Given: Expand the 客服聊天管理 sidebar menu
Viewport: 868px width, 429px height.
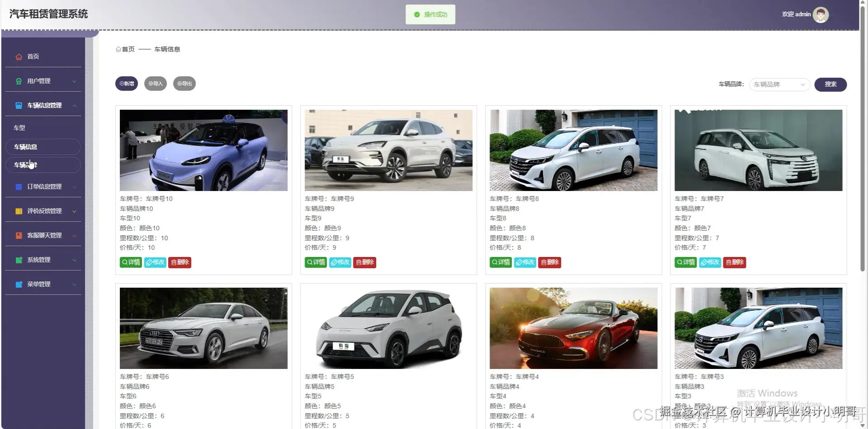Looking at the screenshot, I should tap(43, 235).
